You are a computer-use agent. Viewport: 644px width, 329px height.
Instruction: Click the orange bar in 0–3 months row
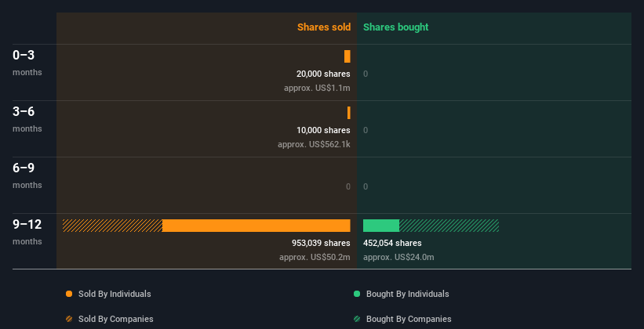[347, 56]
